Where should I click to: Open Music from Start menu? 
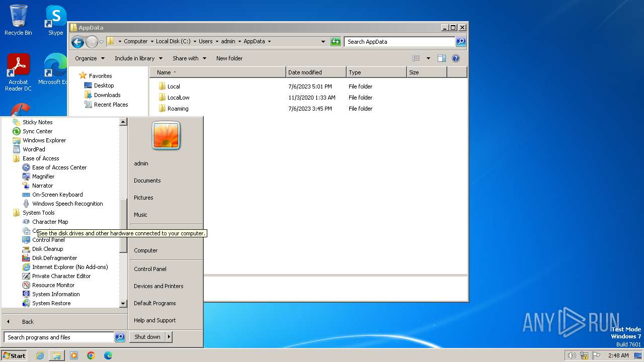(x=141, y=215)
